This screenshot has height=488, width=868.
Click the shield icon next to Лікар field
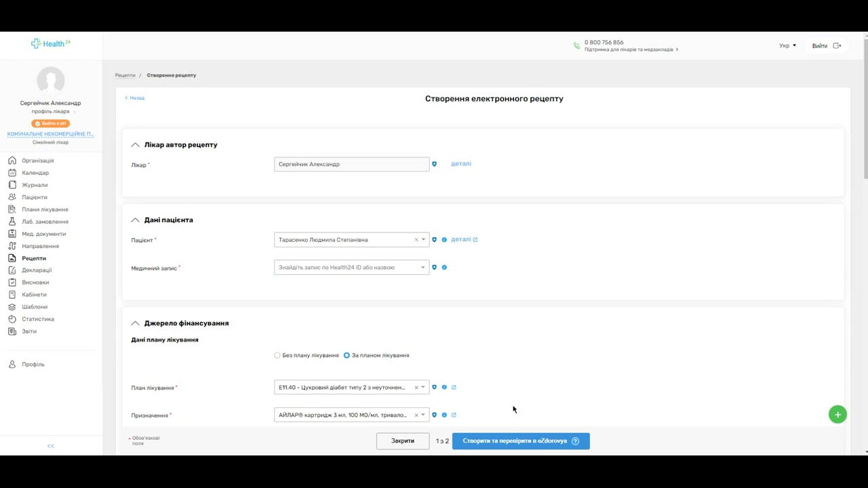(434, 164)
